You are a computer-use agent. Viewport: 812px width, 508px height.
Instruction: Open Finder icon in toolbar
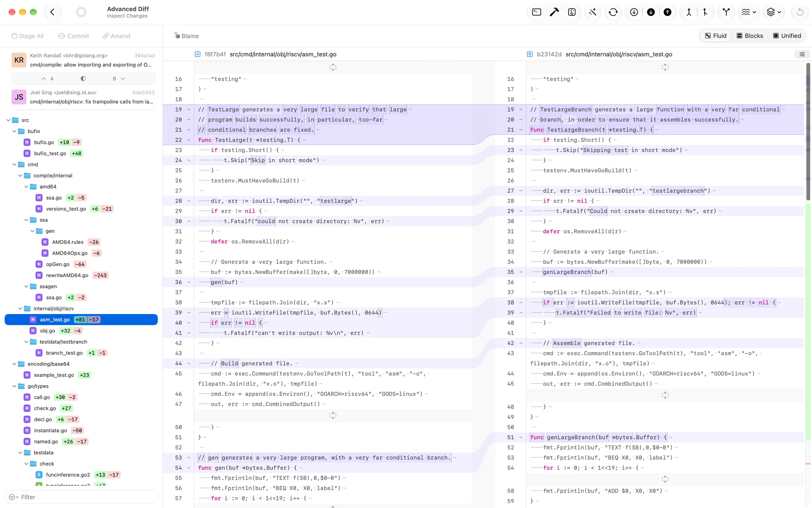[572, 12]
